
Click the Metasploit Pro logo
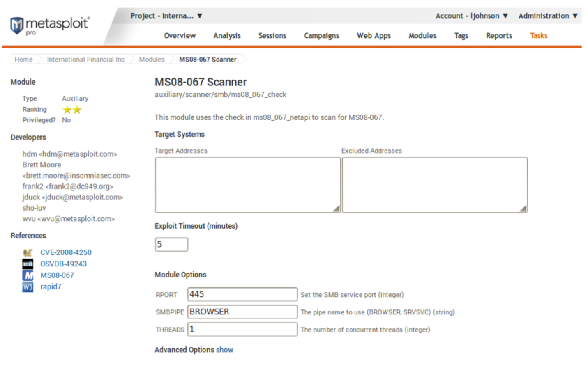point(50,25)
